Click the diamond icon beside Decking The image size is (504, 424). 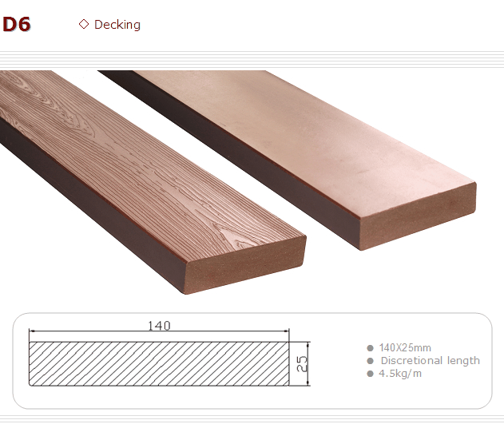click(x=84, y=24)
